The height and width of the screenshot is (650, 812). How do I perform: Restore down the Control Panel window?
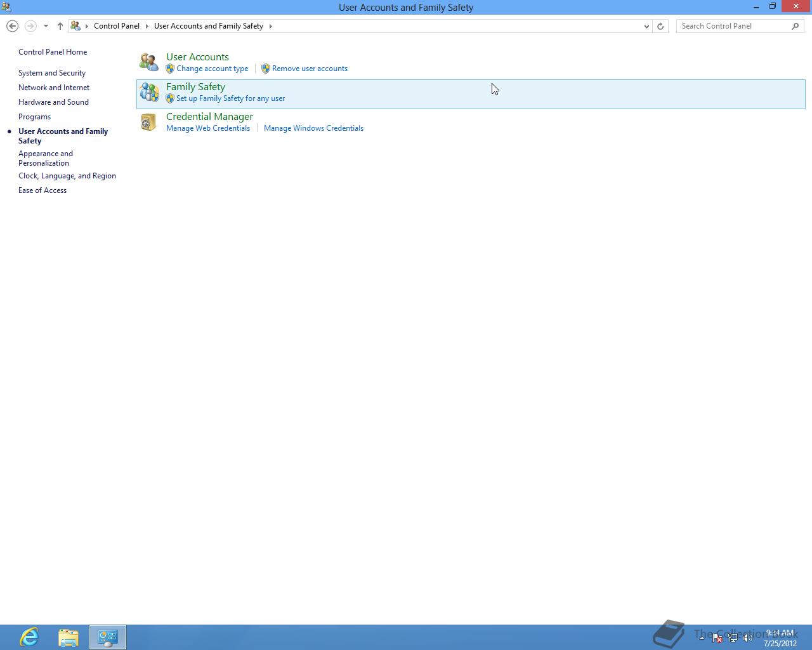click(773, 7)
